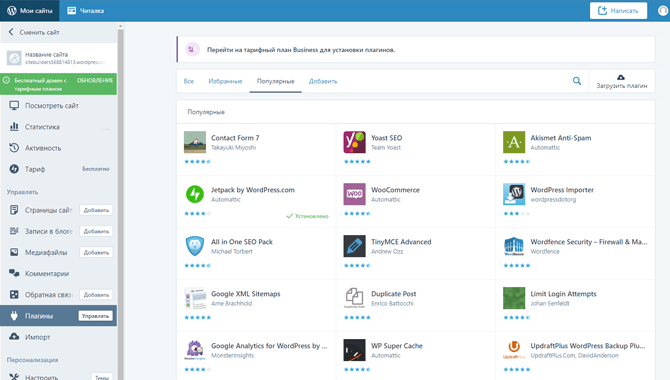Open the Wordfence Security plugin icon

coord(514,246)
